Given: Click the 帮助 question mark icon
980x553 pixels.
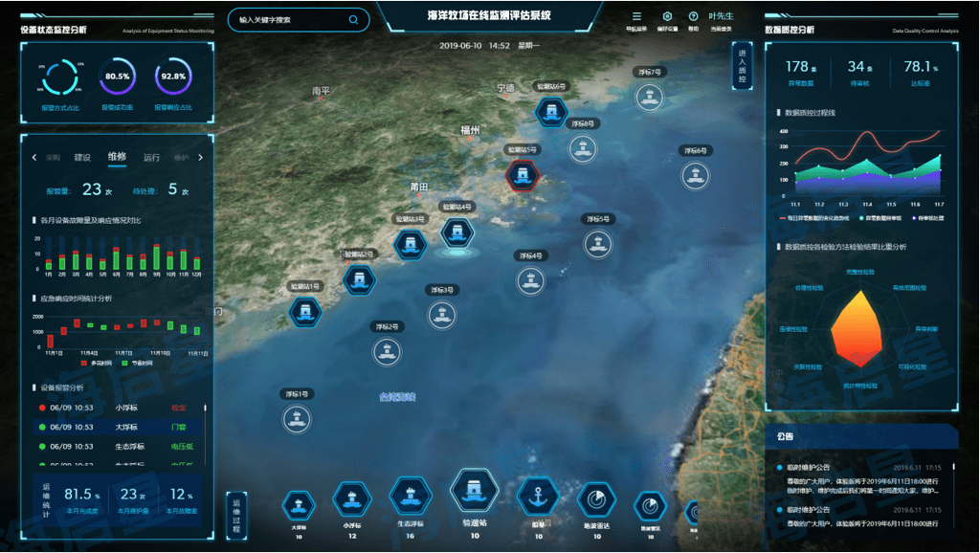Looking at the screenshot, I should [x=693, y=16].
